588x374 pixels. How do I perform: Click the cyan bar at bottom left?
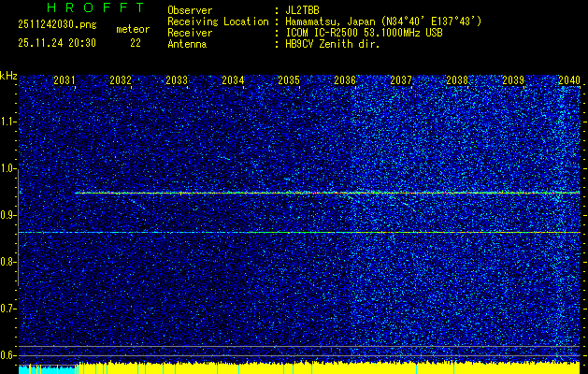point(46,369)
